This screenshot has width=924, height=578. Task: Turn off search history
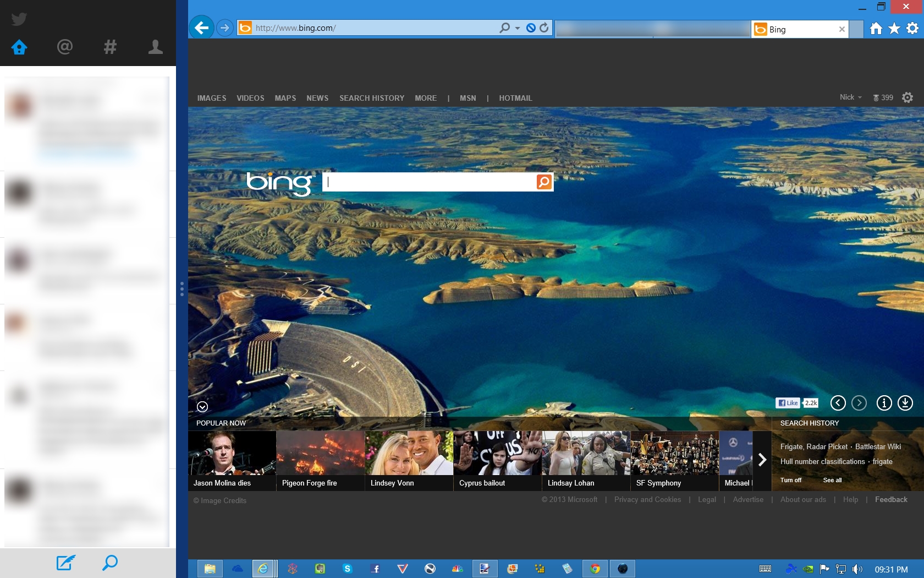791,480
